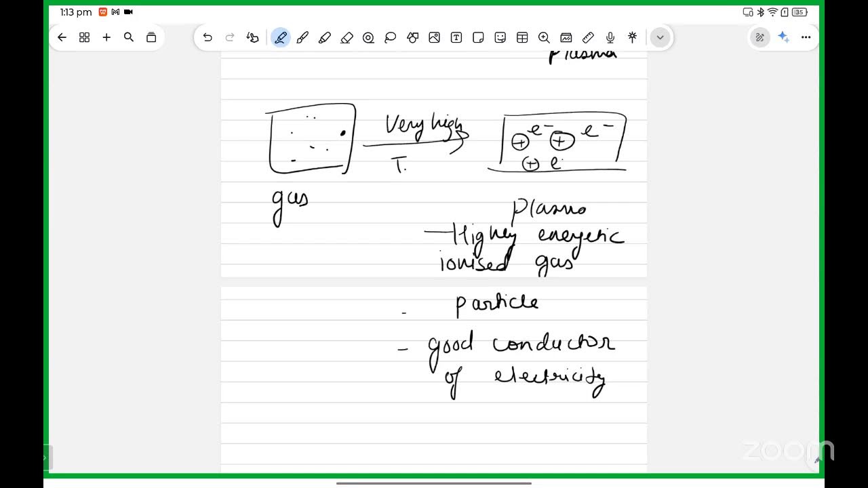Open the three-dot more menu
Image resolution: width=868 pixels, height=488 pixels.
806,38
